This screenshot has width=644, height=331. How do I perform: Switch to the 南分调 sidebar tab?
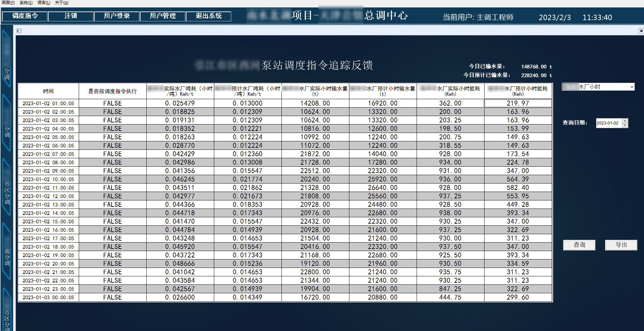point(7,257)
